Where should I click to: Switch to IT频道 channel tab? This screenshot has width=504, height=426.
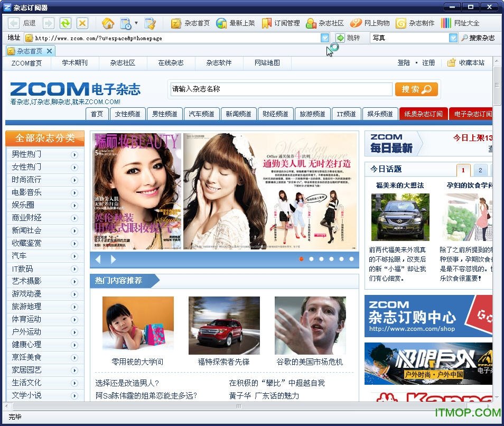pos(346,114)
